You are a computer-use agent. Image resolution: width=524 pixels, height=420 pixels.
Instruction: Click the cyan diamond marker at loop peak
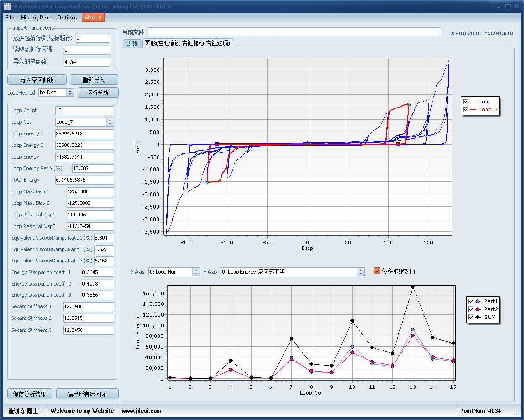click(x=409, y=105)
